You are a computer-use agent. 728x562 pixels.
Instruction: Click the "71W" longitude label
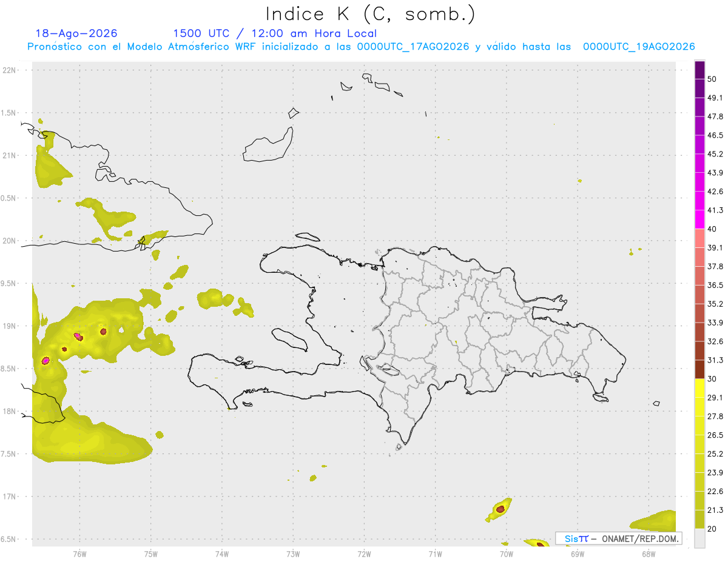pos(435,553)
